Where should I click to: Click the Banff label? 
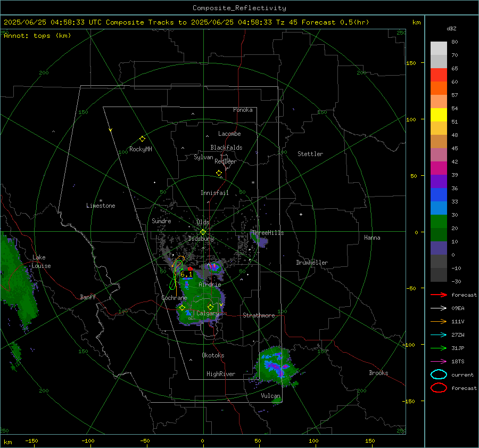pyautogui.click(x=88, y=297)
